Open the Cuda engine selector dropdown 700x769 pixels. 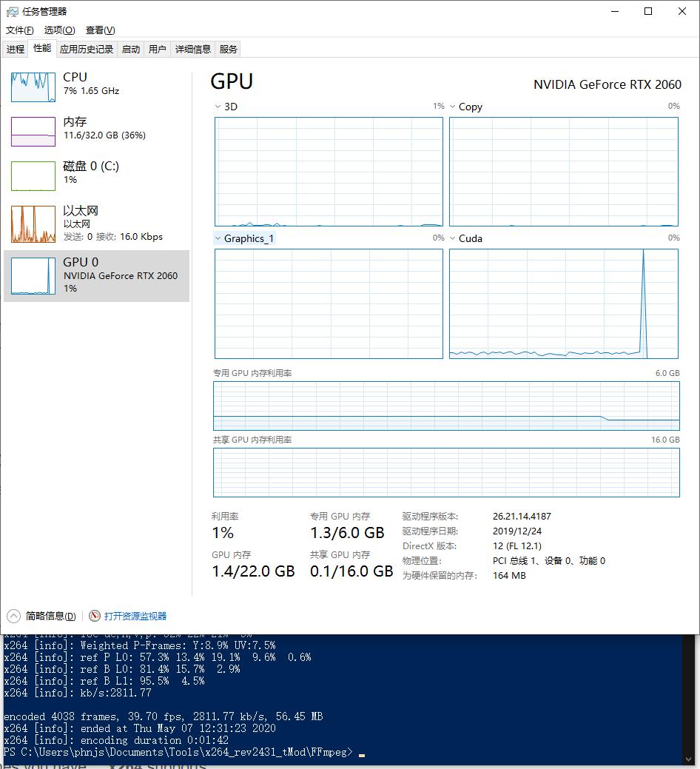pyautogui.click(x=452, y=238)
